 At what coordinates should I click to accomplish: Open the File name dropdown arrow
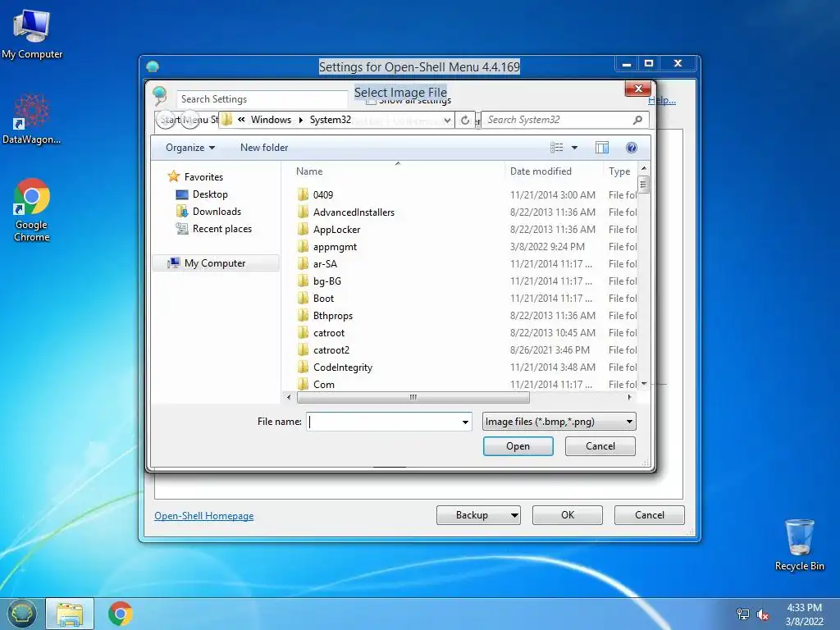point(465,422)
